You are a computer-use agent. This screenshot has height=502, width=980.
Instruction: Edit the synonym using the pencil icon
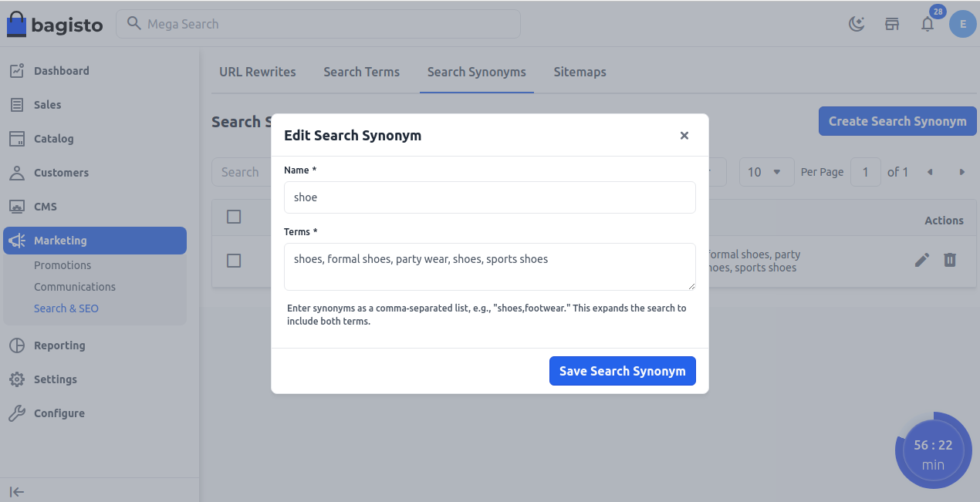point(921,260)
